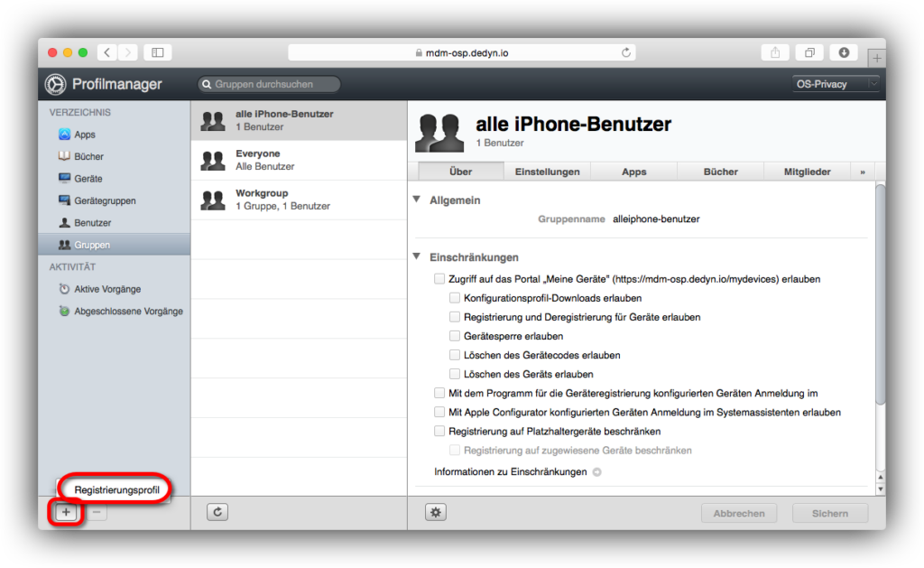Open a new Safari tab
This screenshot has width=924, height=568.
(x=877, y=58)
